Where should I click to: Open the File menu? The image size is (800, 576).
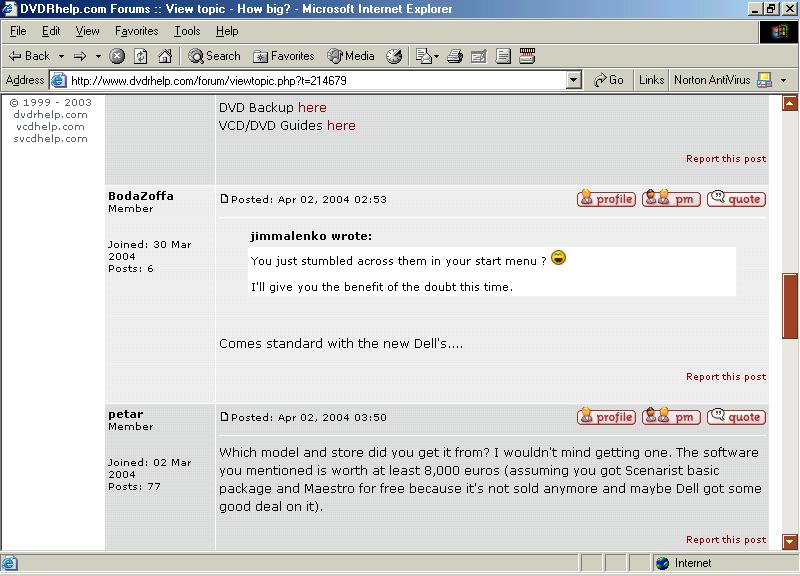(x=18, y=31)
